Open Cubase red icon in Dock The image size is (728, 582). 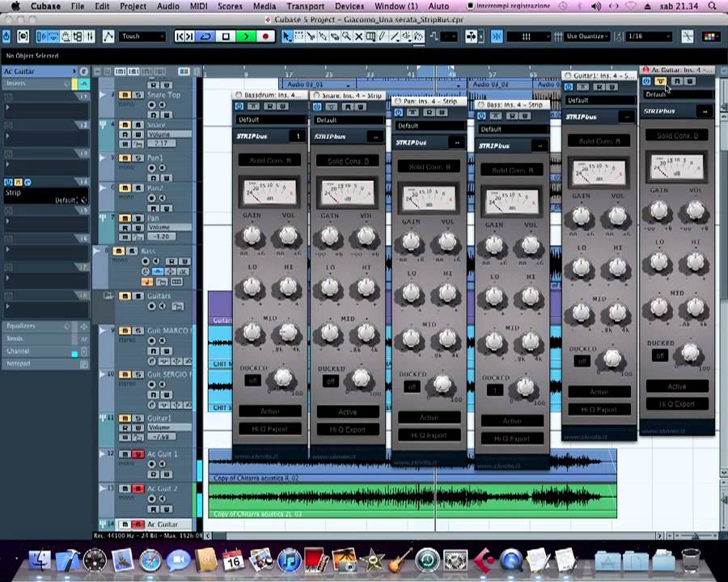pyautogui.click(x=484, y=559)
